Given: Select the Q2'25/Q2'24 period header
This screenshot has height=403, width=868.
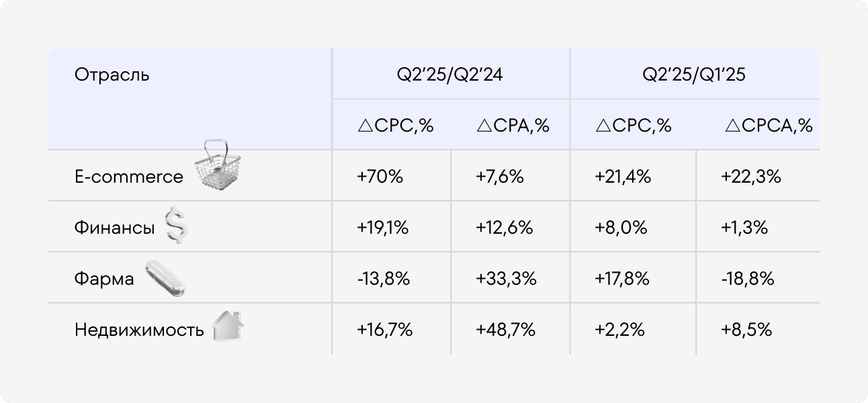Looking at the screenshot, I should (449, 75).
